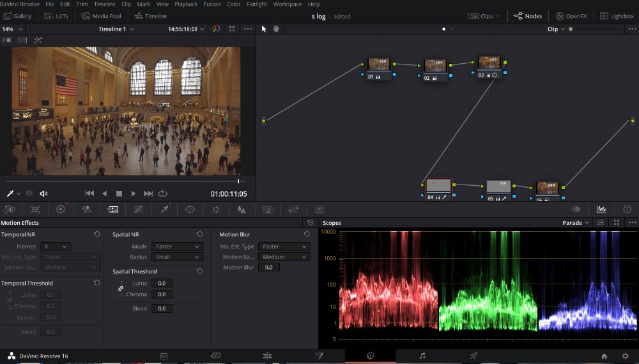Viewport: 639px width, 364px height.
Task: Open the Fusion menu
Action: (x=212, y=4)
